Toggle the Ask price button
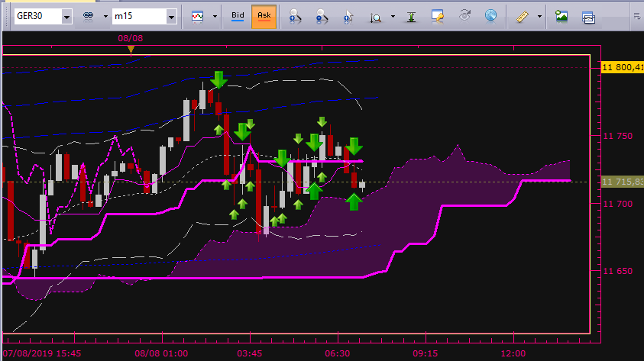 pos(264,17)
